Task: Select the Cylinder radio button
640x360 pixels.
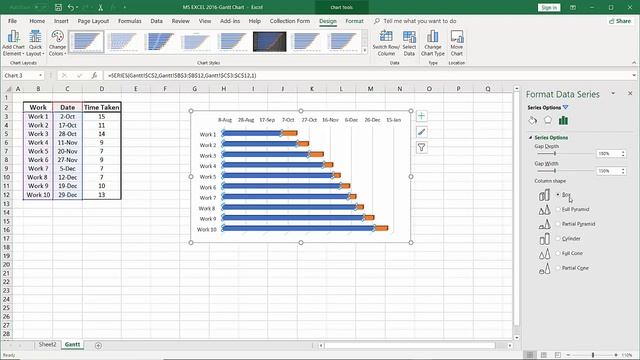Action: [558, 238]
